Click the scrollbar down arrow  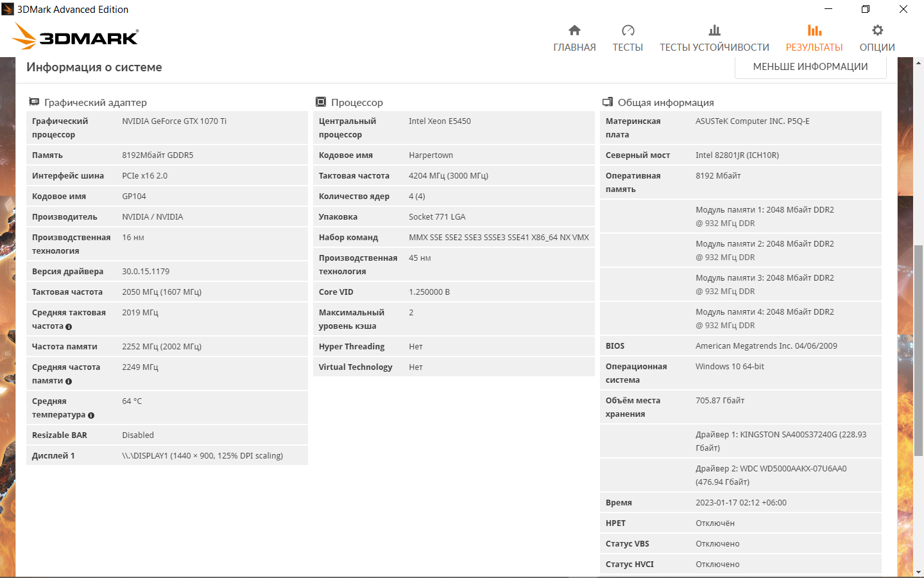[919, 572]
